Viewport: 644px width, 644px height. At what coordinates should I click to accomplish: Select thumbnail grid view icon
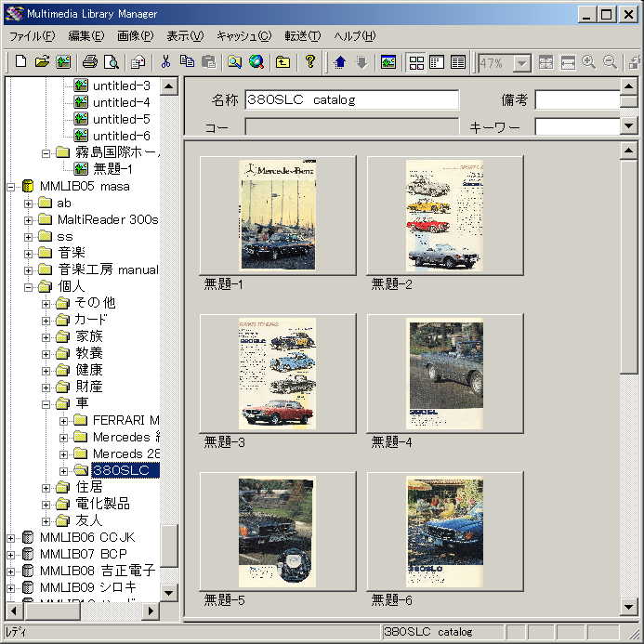(416, 62)
